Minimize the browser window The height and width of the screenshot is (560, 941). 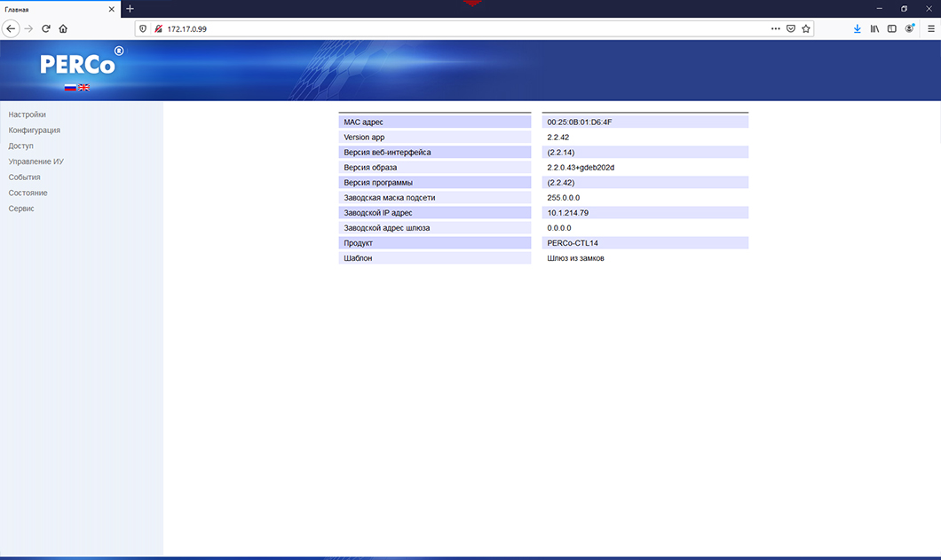tap(879, 9)
